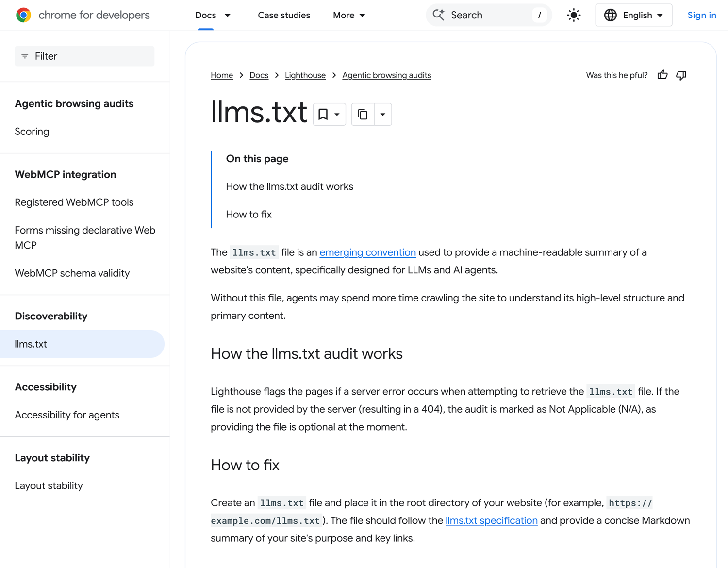Click the example.com/llms.txt code snippet
This screenshot has width=728, height=568.
[266, 521]
